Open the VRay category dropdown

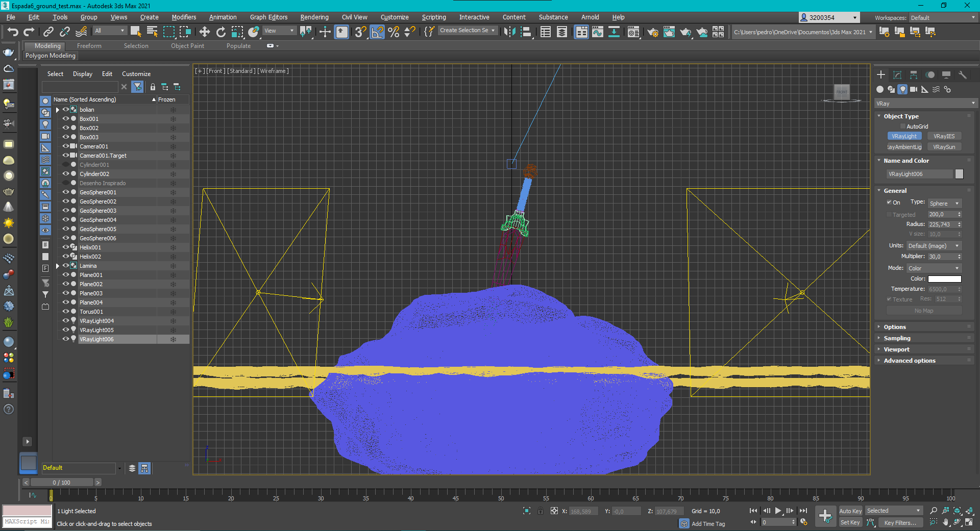925,104
